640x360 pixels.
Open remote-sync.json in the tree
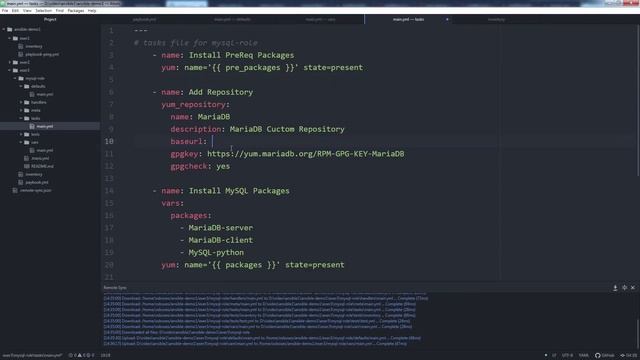(x=36, y=190)
